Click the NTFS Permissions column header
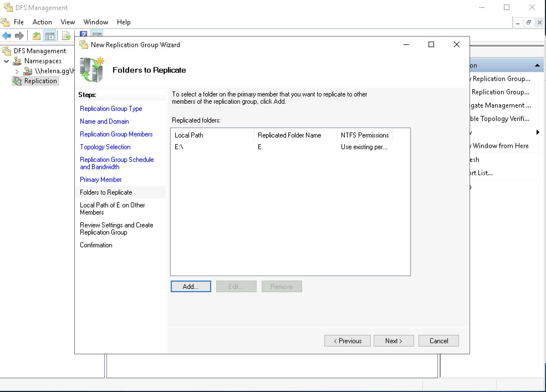Viewport: 546px width, 392px height. [364, 135]
